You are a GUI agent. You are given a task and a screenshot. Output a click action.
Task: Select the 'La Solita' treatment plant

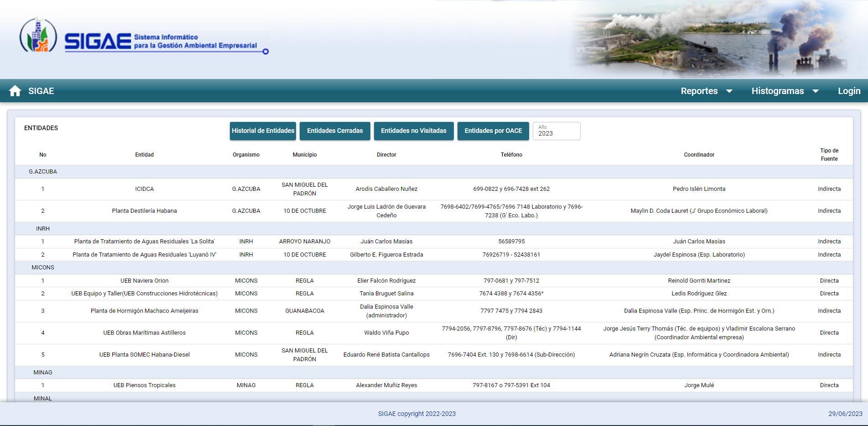(x=144, y=242)
